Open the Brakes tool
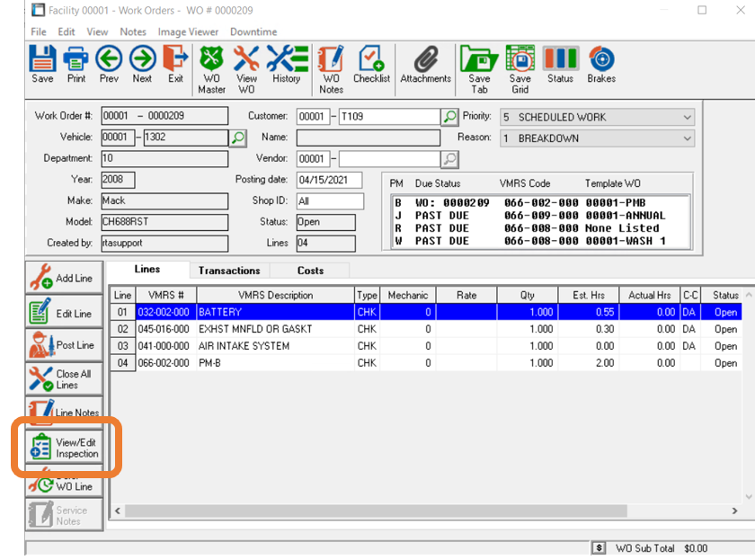 point(601,65)
